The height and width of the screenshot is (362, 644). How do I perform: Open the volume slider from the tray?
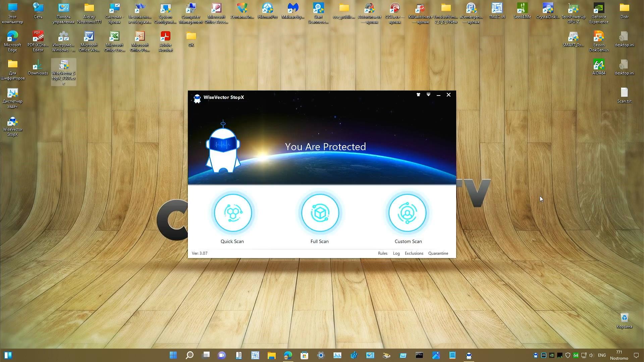(592, 355)
